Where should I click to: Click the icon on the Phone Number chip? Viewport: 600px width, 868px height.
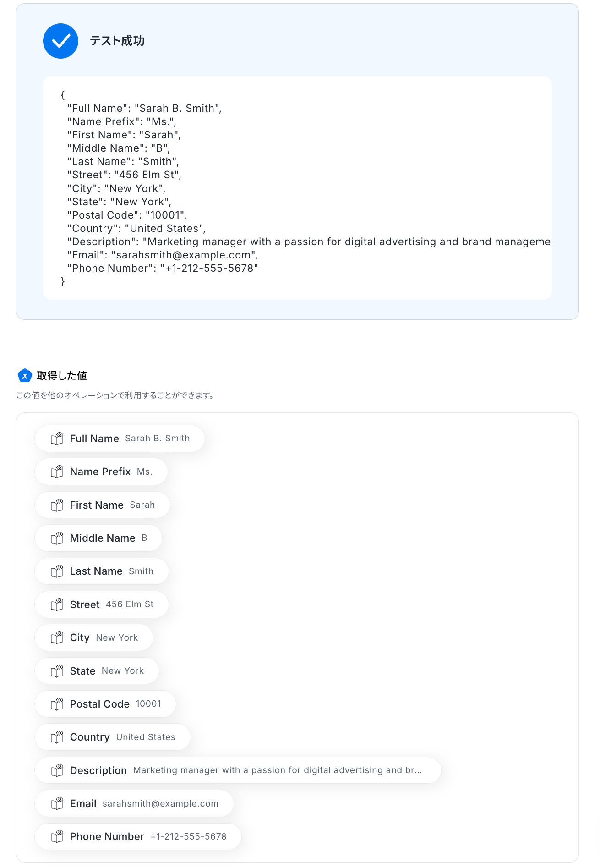pos(57,836)
